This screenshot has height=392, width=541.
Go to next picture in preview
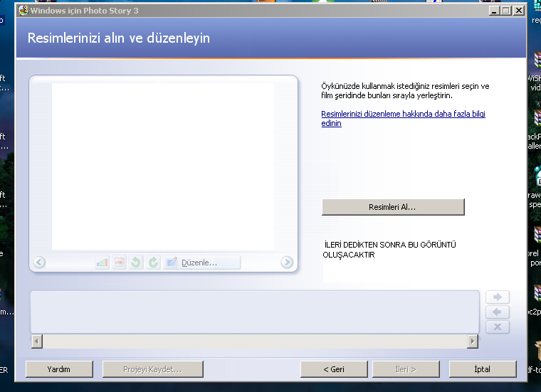(x=287, y=263)
